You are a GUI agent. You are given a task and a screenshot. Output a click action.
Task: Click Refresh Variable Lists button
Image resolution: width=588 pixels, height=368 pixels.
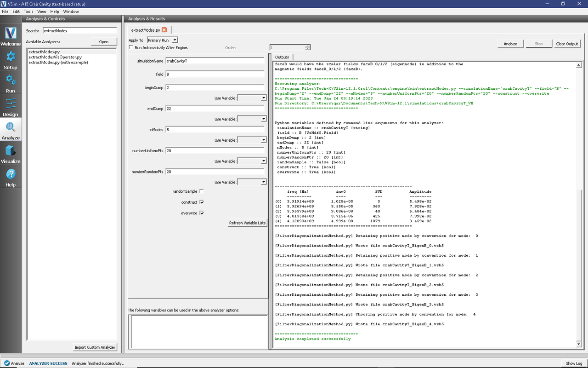click(x=247, y=223)
